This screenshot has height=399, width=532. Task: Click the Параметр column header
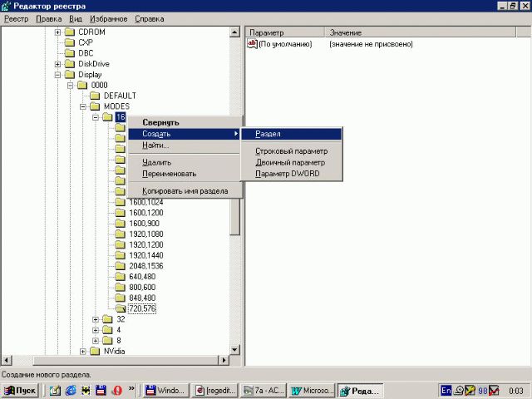pos(285,32)
